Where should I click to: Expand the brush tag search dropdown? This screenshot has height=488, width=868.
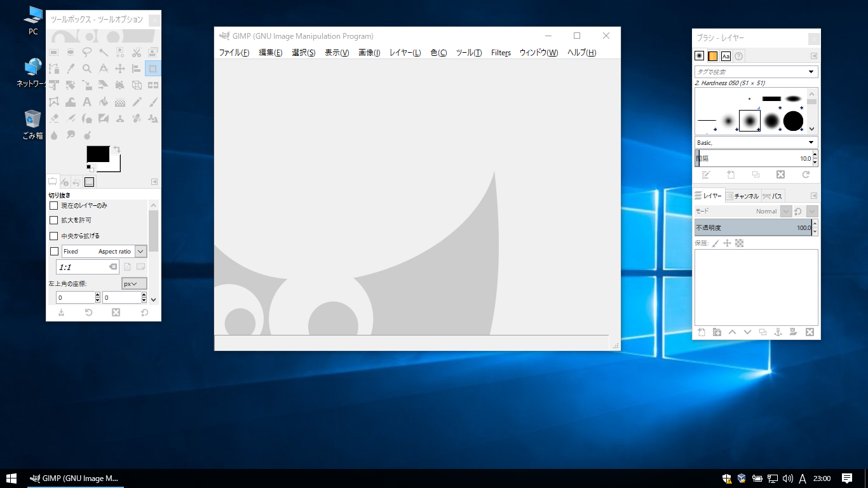tap(811, 72)
